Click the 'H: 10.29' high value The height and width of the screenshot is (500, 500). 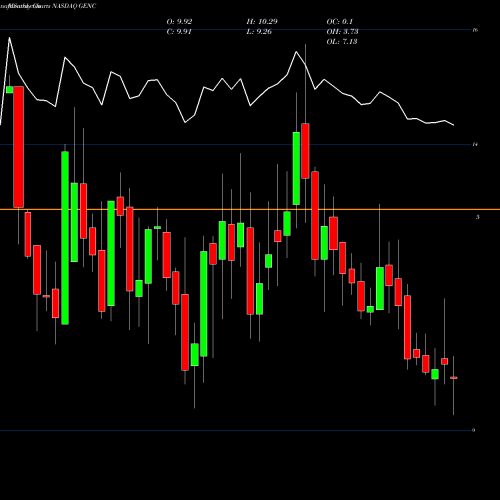262,22
